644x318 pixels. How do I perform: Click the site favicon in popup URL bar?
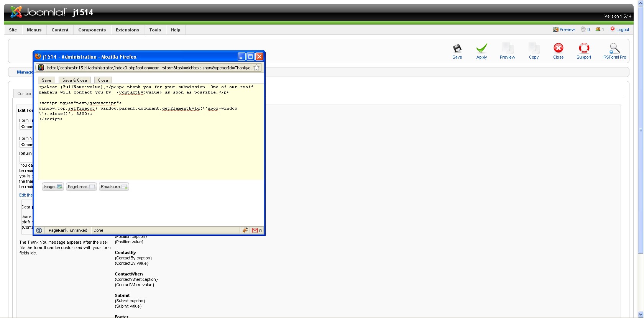tap(41, 68)
